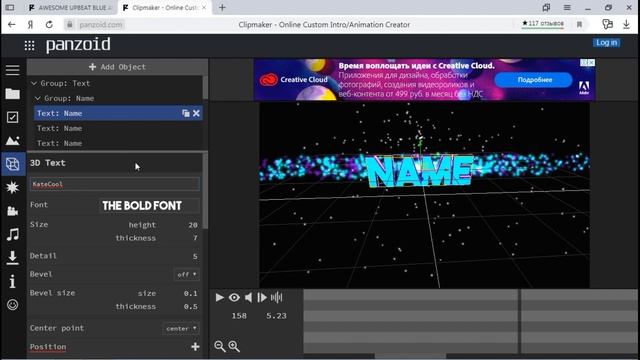
Task: Open the download render icon in sidebar
Action: [13, 258]
